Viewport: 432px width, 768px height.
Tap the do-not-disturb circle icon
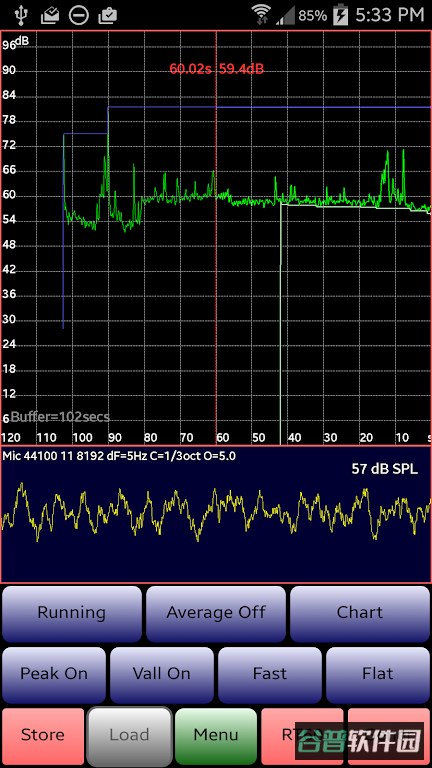coord(78,15)
